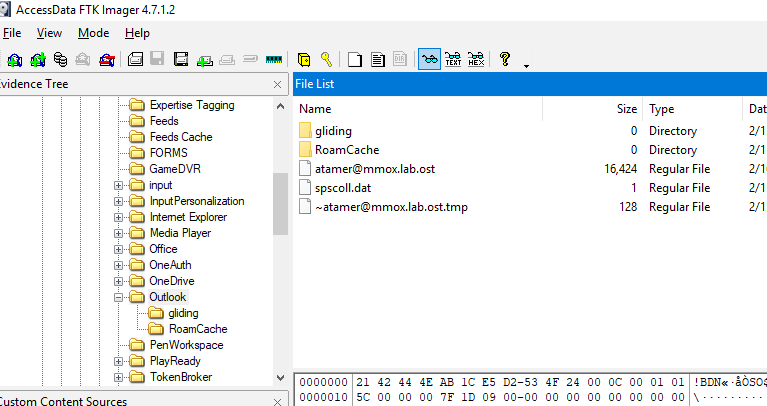Click the Obtain Protected Files safe icon
Viewport: 767px width, 406px height.
pos(304,60)
